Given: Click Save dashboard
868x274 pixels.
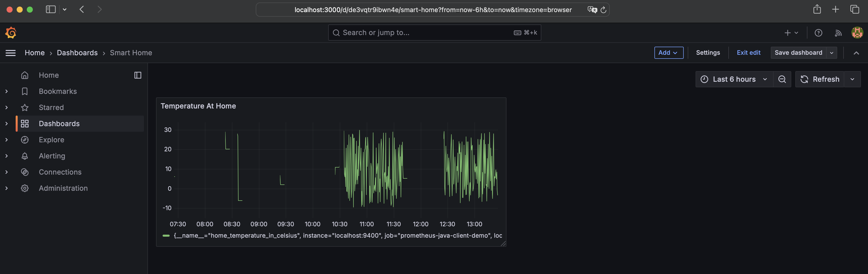Looking at the screenshot, I should tap(798, 53).
